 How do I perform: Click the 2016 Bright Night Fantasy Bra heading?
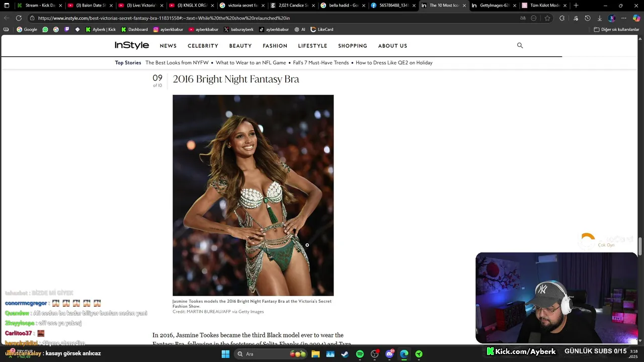point(236,79)
